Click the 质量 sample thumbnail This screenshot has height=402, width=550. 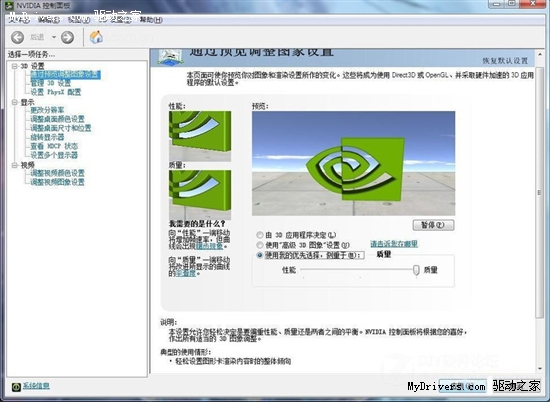[x=200, y=195]
